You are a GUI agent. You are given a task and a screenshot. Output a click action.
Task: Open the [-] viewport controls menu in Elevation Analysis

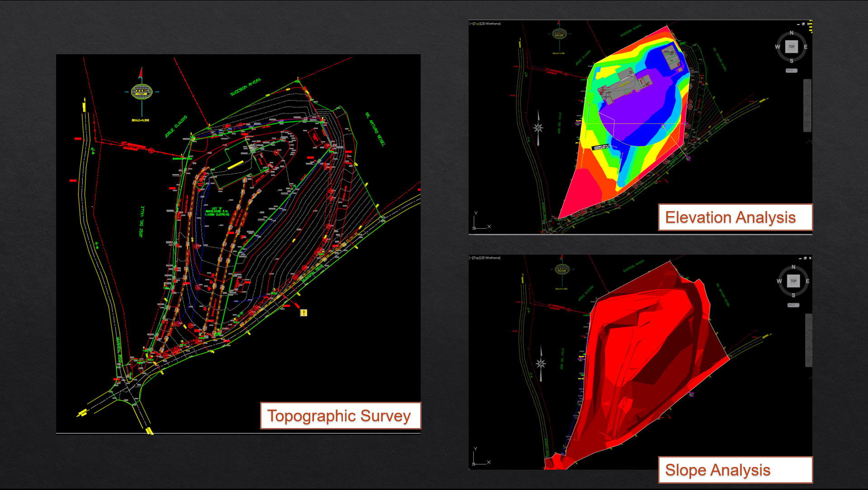[x=471, y=24]
